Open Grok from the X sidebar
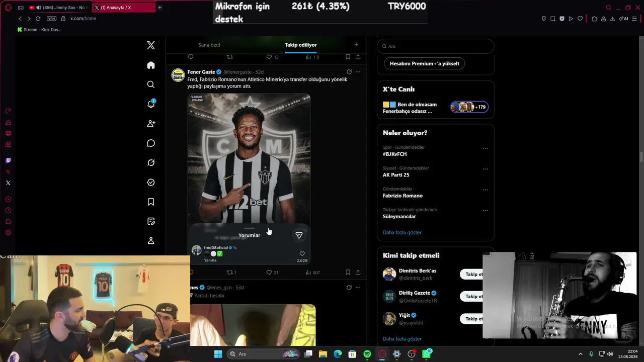Image resolution: width=644 pixels, height=362 pixels. tap(151, 163)
